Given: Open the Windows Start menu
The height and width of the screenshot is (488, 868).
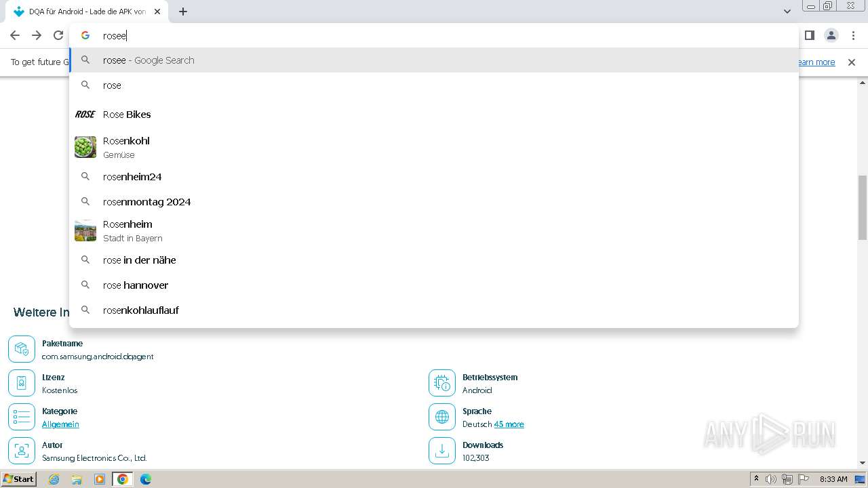Looking at the screenshot, I should tap(18, 479).
